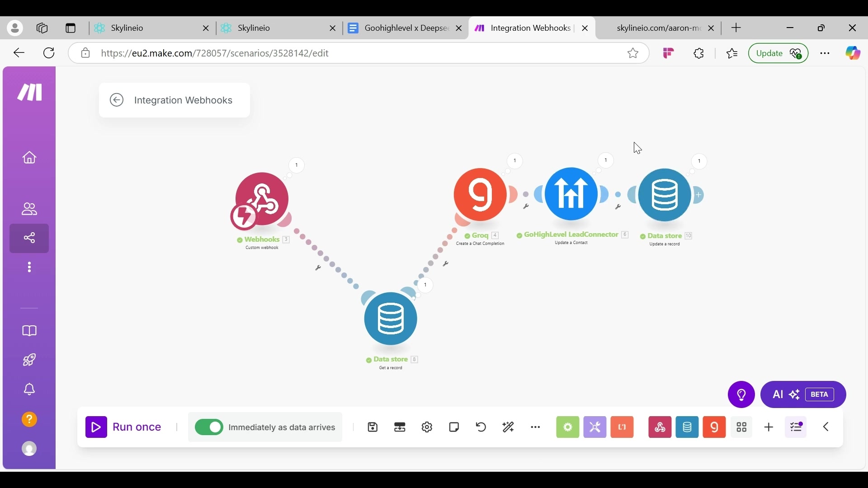Open the Groq chat completion module
This screenshot has height=488, width=868.
point(481,195)
